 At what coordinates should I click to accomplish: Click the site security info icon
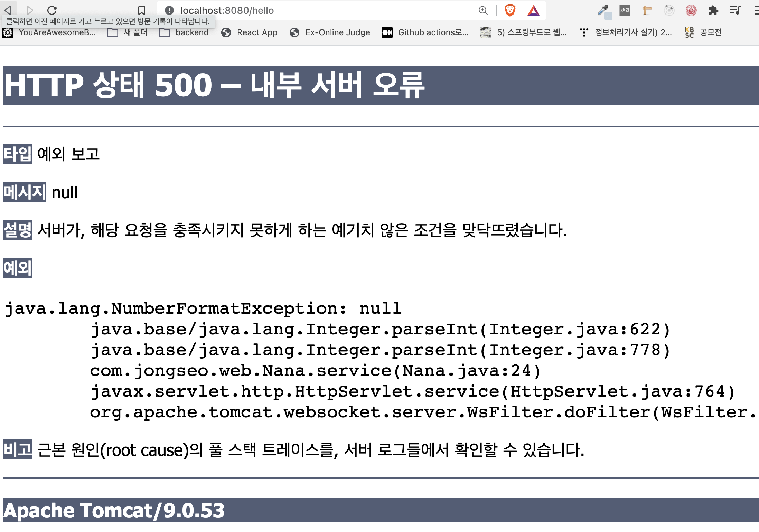click(x=169, y=10)
